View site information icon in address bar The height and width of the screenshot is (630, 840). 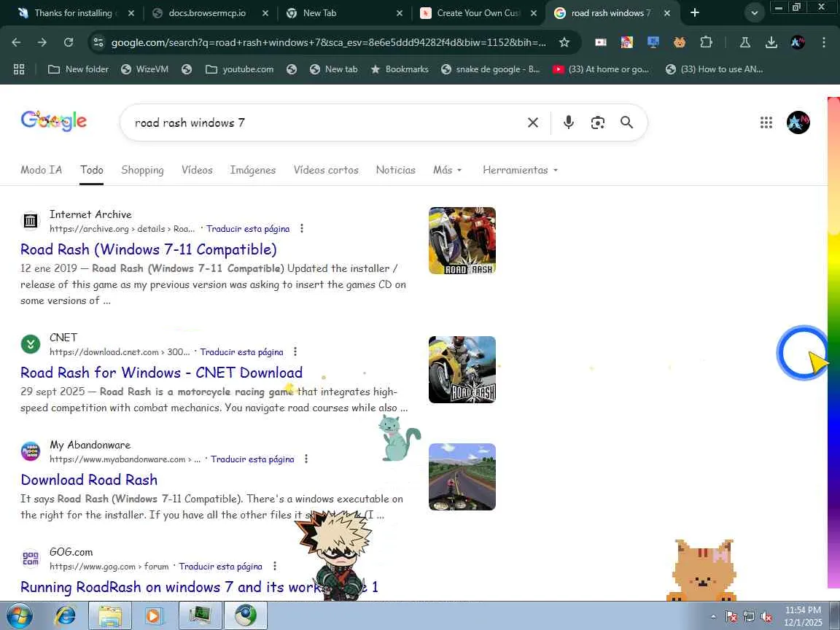98,42
